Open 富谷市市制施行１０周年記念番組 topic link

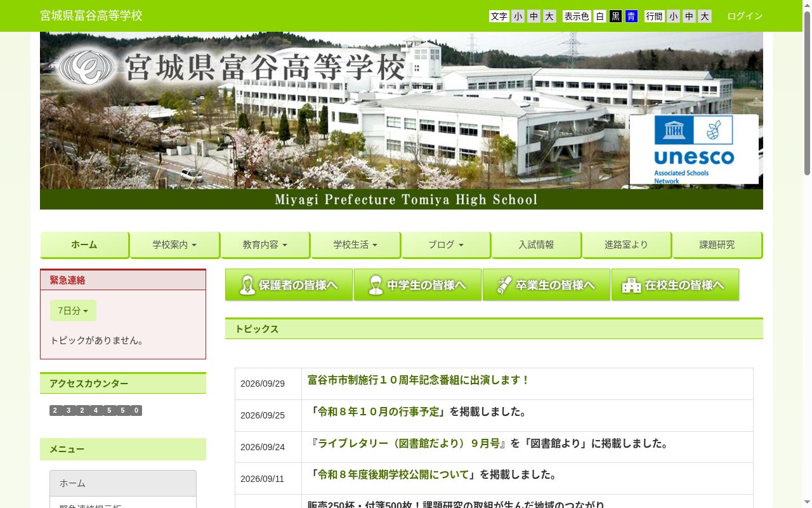point(418,380)
